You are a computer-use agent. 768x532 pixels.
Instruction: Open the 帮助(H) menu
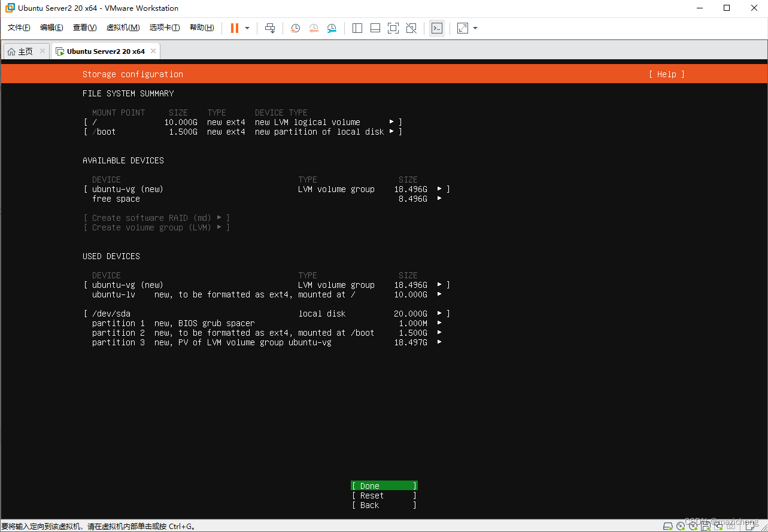202,28
